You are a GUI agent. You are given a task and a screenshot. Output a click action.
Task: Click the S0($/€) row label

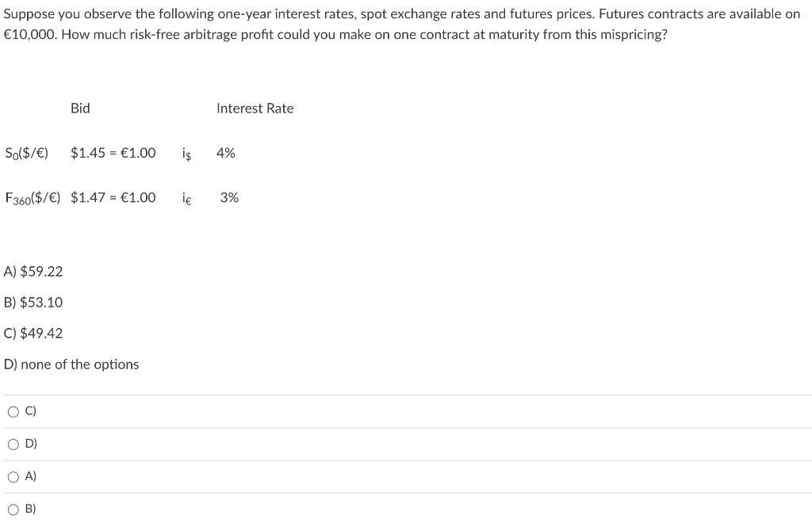click(27, 154)
